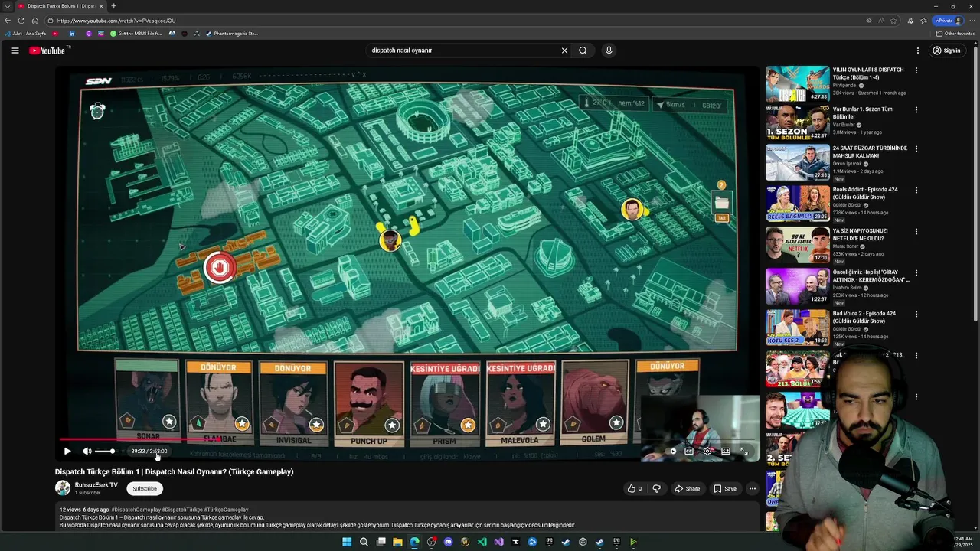
Task: Open the InPrivate profile button
Action: 949,21
